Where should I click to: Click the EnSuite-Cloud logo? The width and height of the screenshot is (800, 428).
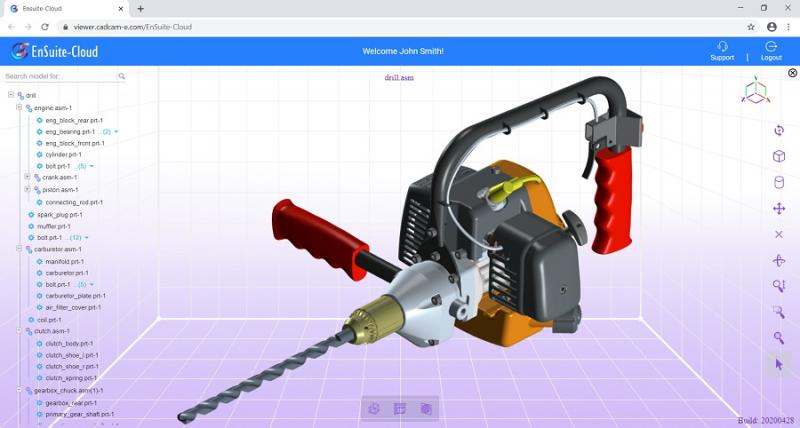click(x=55, y=51)
